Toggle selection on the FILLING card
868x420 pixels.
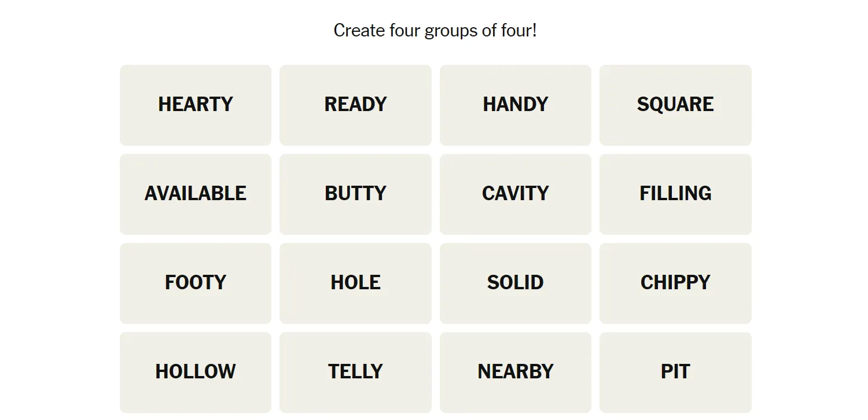[675, 194]
